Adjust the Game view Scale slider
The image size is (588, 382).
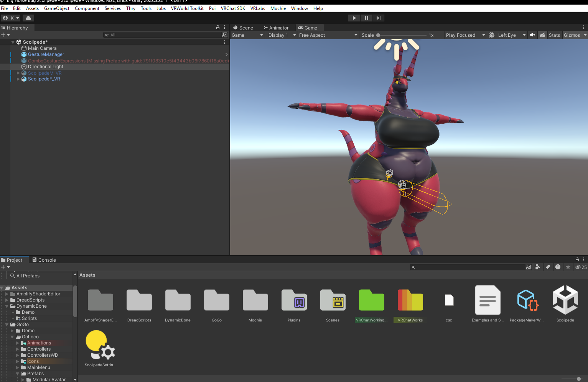pos(402,35)
